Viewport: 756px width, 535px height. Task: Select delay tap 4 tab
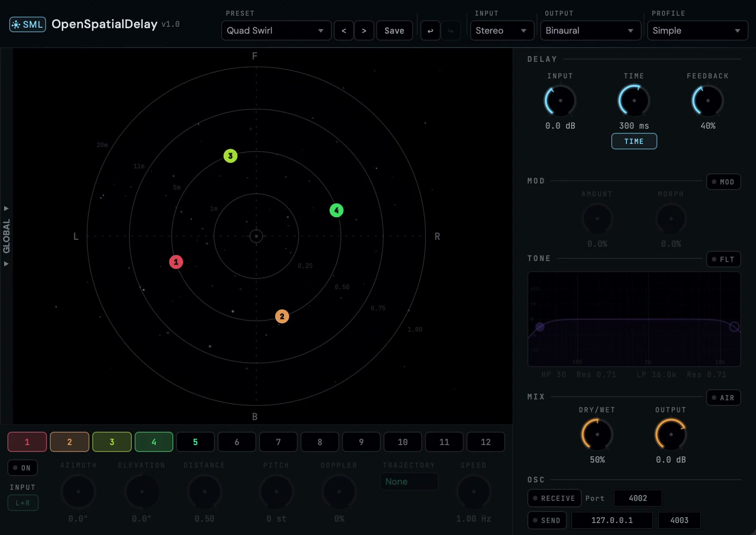pos(154,442)
